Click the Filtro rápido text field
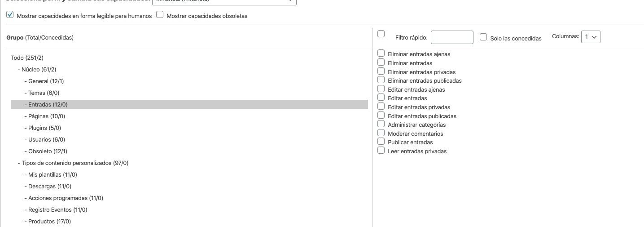The width and height of the screenshot is (644, 227). point(452,37)
